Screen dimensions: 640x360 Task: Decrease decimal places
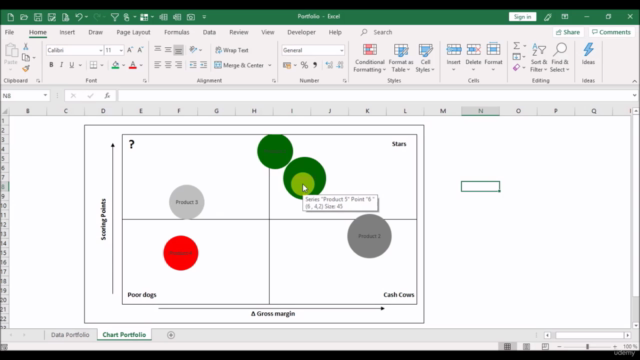pos(340,65)
